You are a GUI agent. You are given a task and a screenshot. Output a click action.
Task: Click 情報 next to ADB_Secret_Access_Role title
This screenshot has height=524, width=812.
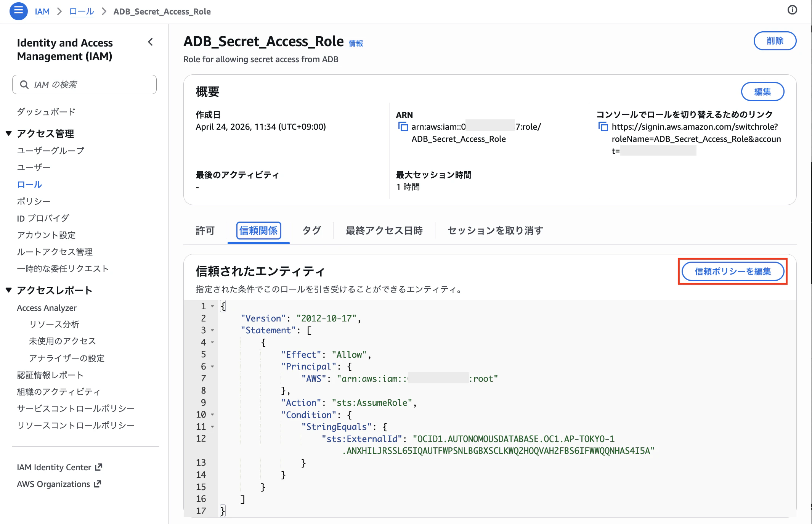[356, 43]
